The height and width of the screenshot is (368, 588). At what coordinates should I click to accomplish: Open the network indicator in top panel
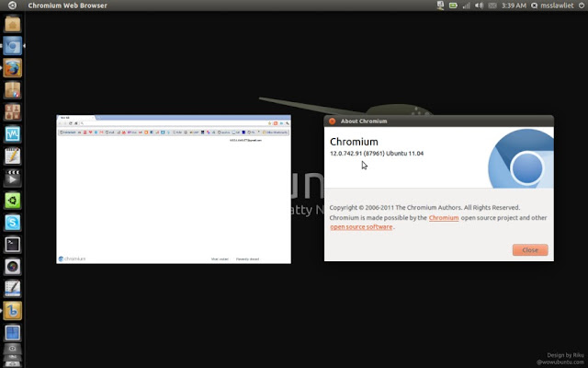440,6
